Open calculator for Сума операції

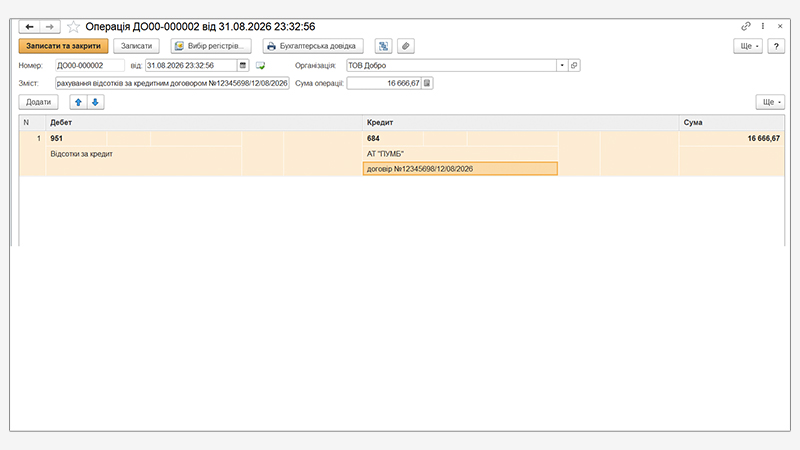coord(427,83)
